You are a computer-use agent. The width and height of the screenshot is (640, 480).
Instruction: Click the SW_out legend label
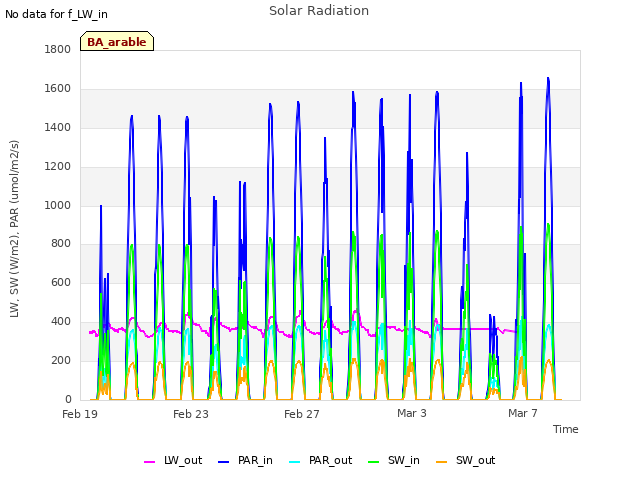point(475,460)
